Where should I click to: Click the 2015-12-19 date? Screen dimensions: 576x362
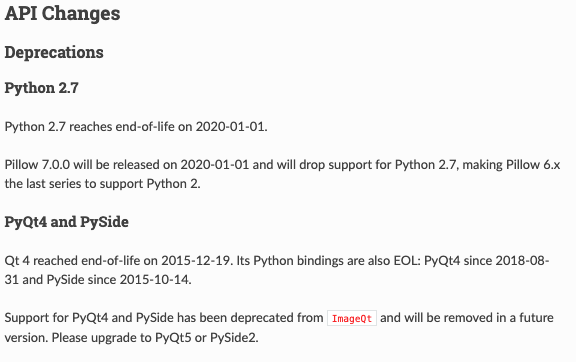(x=195, y=261)
